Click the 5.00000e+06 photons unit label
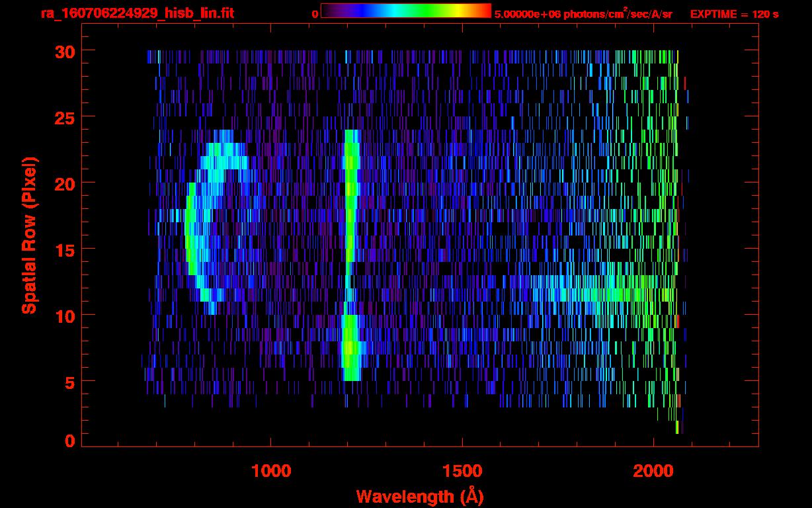The height and width of the screenshot is (508, 812). (583, 13)
